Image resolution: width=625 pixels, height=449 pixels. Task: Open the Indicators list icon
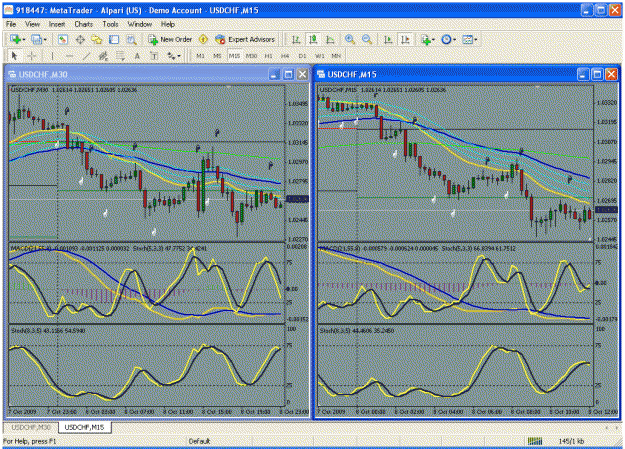[x=426, y=39]
